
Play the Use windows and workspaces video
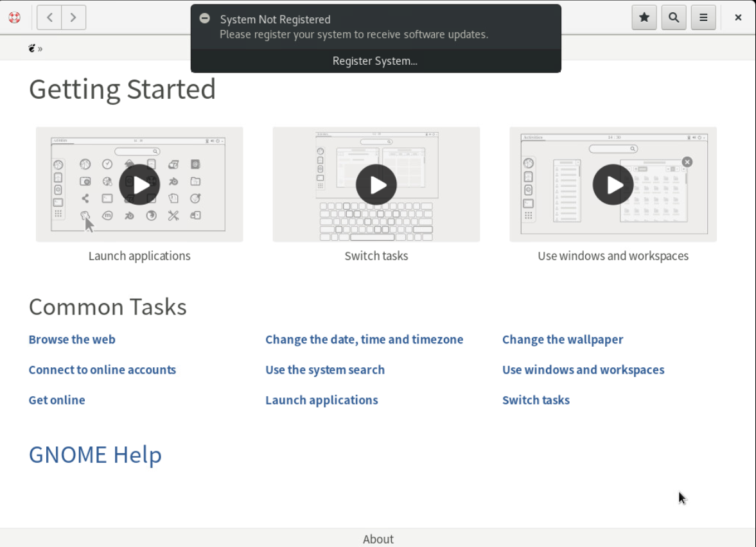613,185
